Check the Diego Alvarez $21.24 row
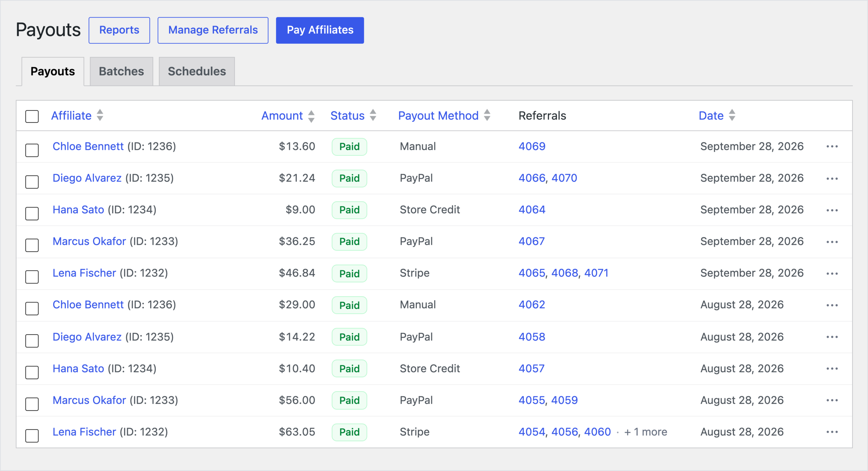This screenshot has width=868, height=471. pyautogui.click(x=32, y=182)
